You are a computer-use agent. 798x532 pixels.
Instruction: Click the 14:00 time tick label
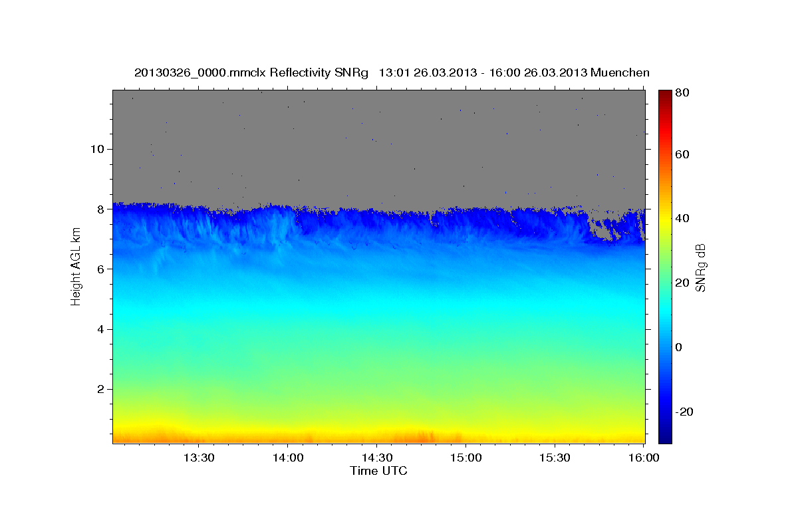(x=287, y=458)
